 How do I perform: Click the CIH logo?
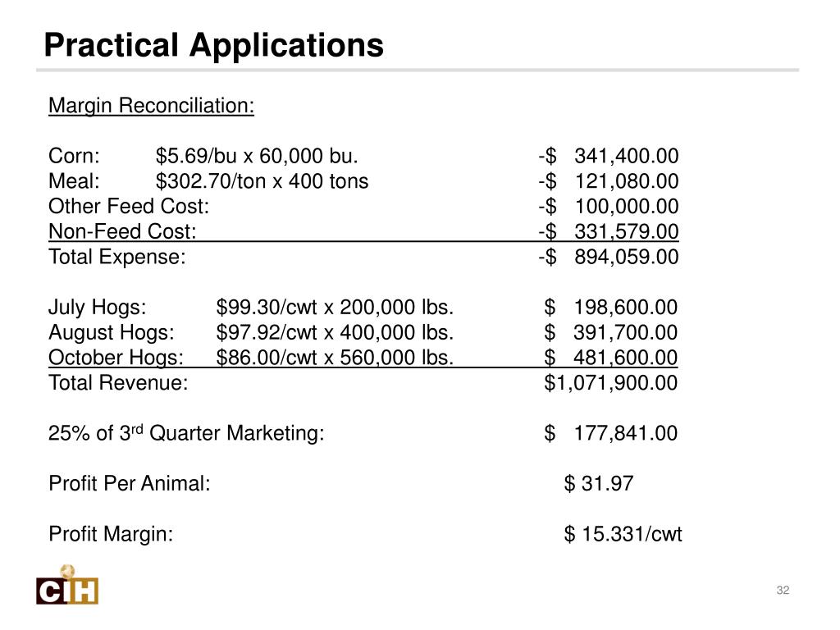[x=67, y=586]
